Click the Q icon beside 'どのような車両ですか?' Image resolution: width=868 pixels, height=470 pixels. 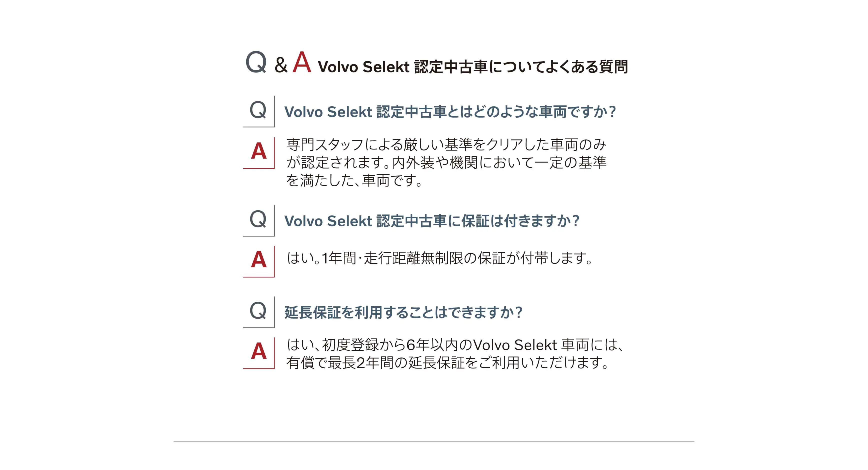[x=258, y=110]
